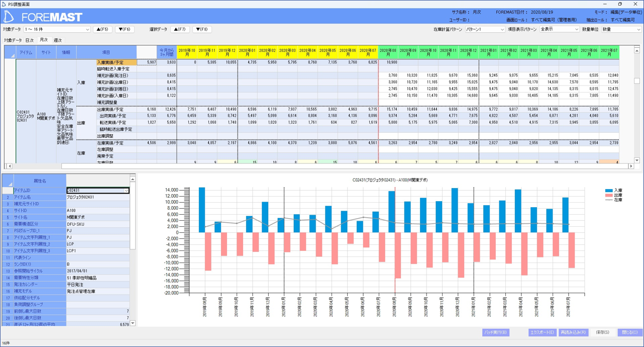The height and width of the screenshot is (347, 644).
Task: Click left arrow of PSI grid horizontal scrollbar
Action: [x=9, y=166]
